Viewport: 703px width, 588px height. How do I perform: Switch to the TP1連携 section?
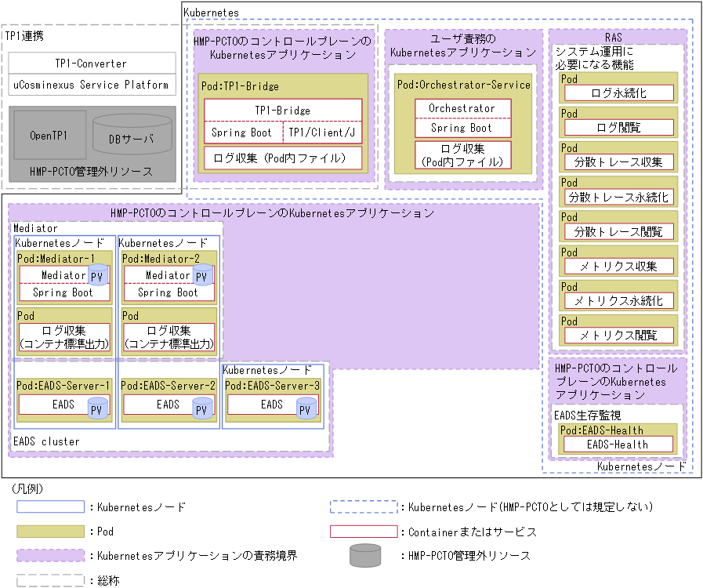(x=23, y=34)
